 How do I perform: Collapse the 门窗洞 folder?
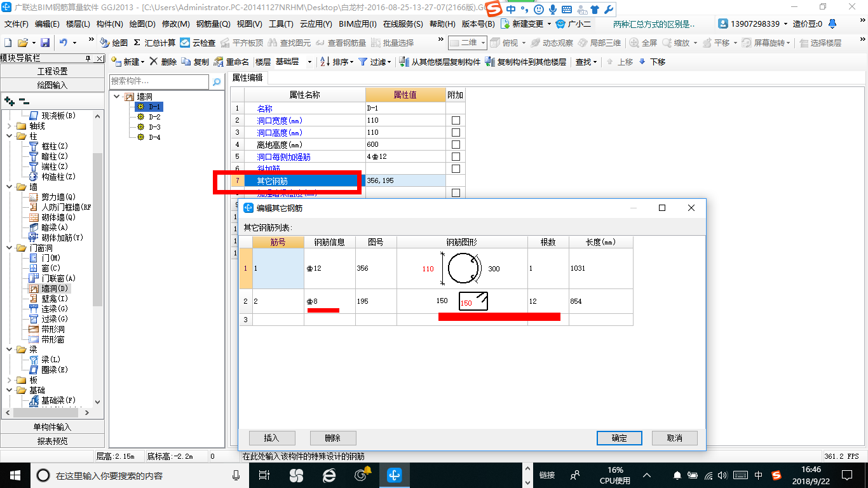point(10,248)
